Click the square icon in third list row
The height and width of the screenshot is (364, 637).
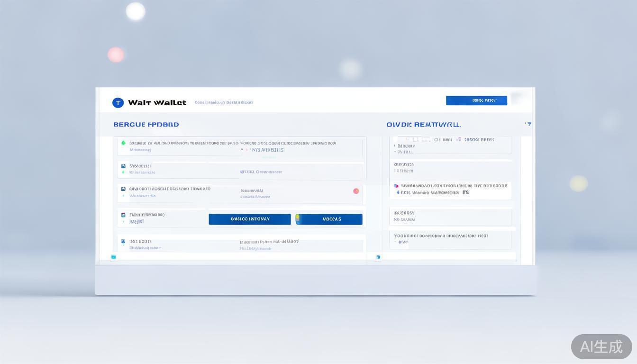click(x=124, y=189)
